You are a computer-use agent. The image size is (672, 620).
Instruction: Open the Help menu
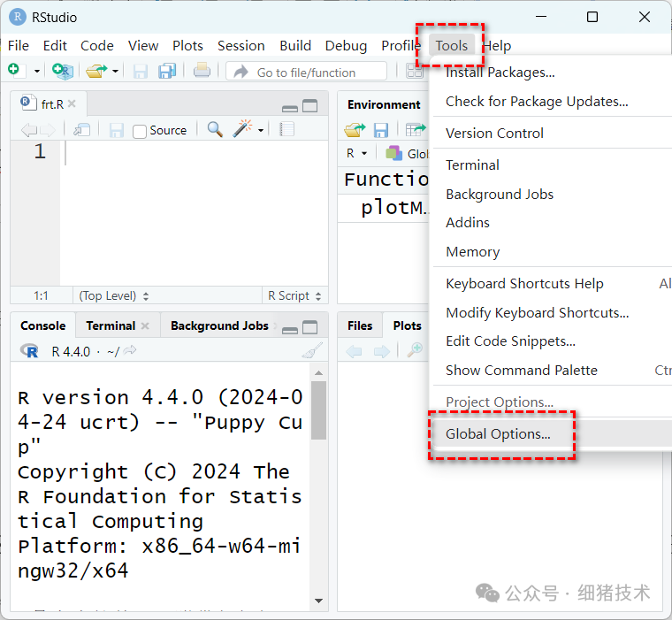(497, 45)
